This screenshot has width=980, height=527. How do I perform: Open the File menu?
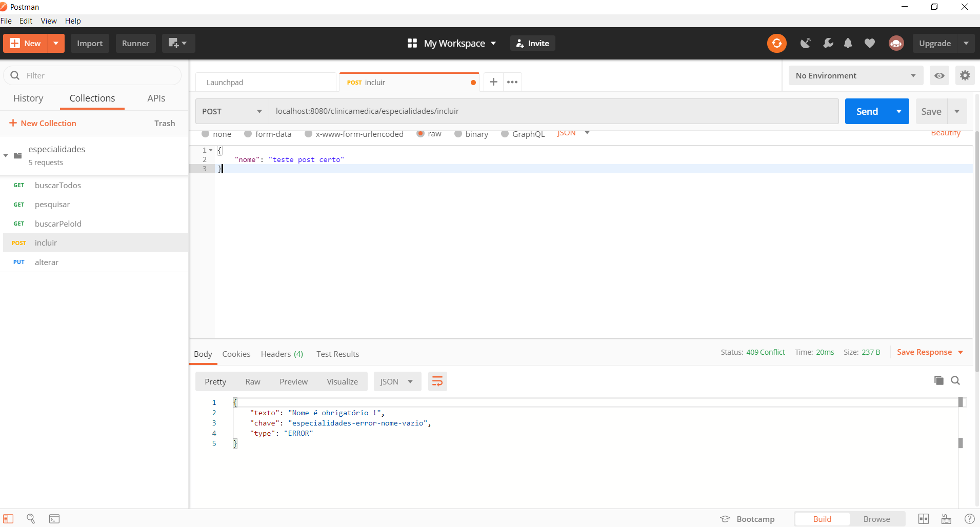(x=6, y=21)
